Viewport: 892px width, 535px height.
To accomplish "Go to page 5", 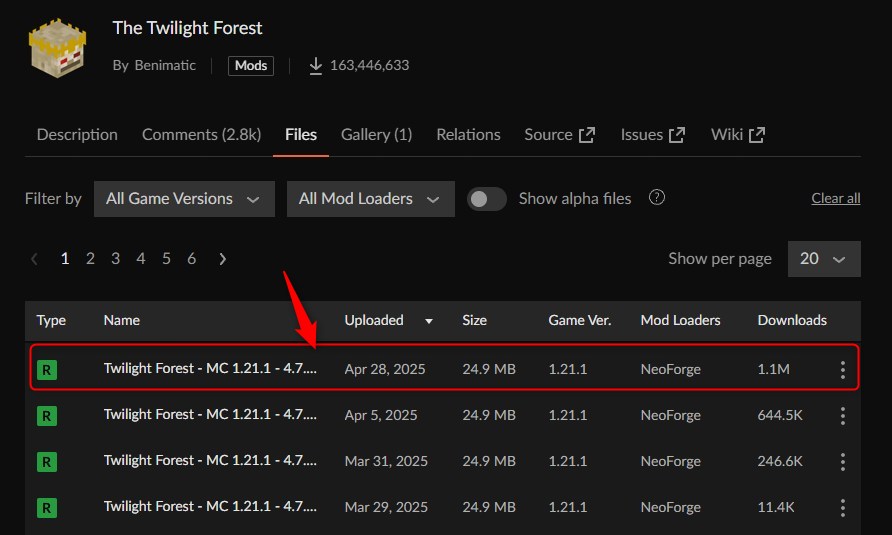I will pyautogui.click(x=166, y=259).
